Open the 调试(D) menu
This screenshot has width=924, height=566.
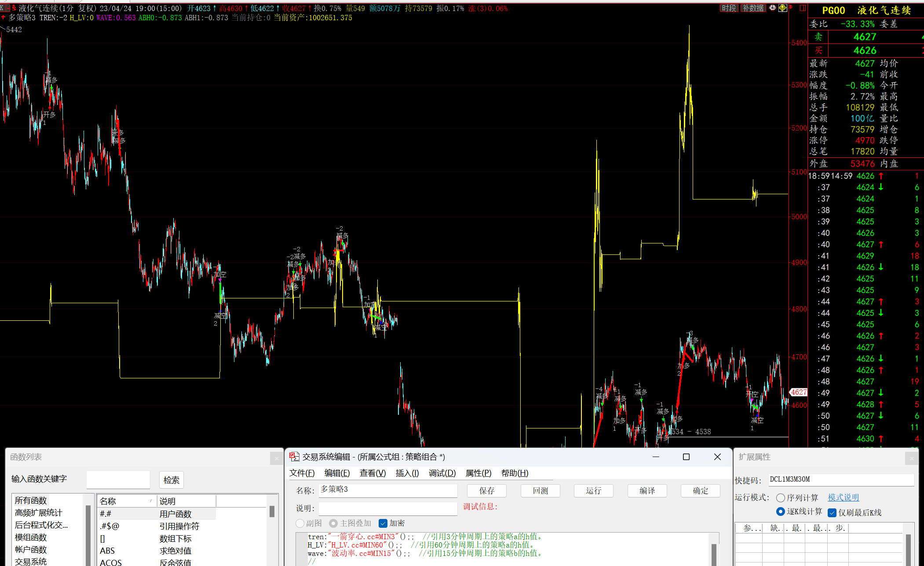click(442, 473)
